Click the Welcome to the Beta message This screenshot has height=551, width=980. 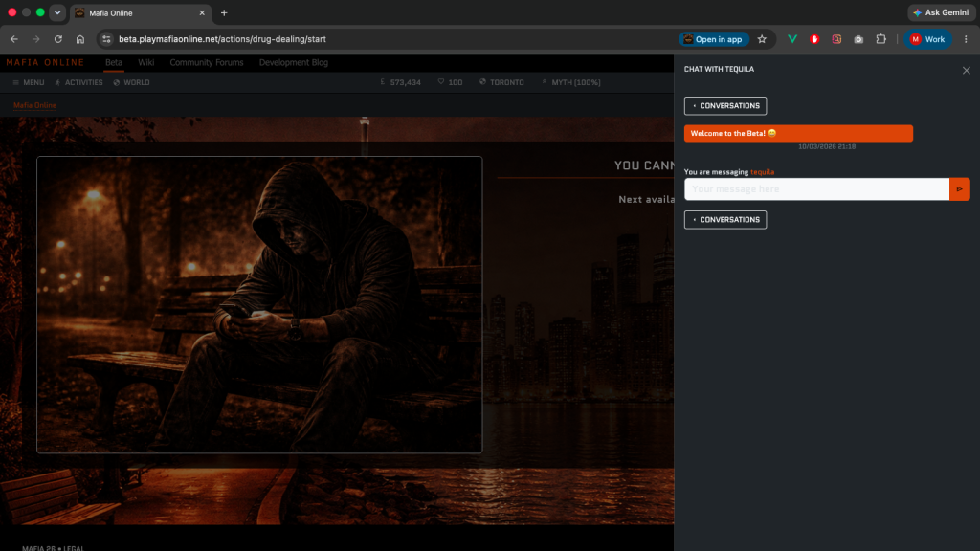pyautogui.click(x=798, y=133)
